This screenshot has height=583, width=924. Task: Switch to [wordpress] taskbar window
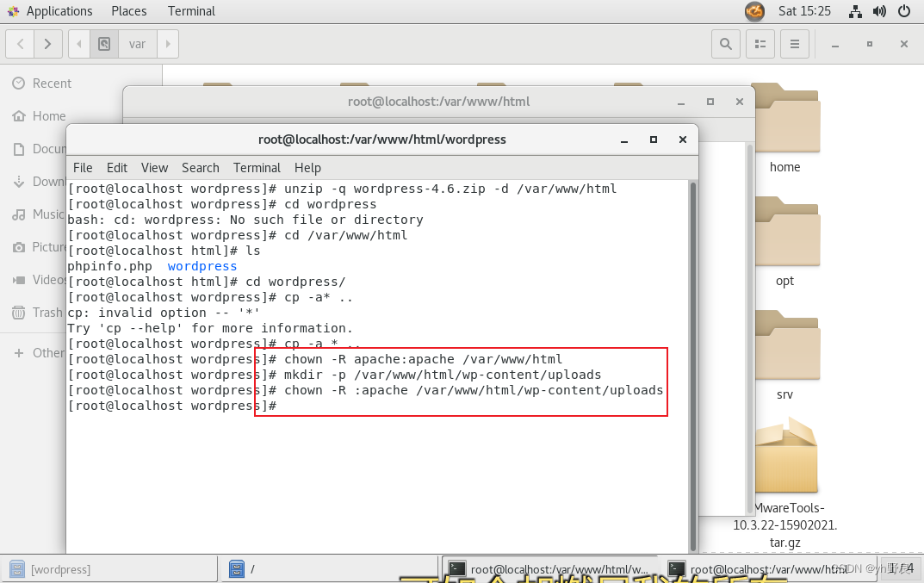109,569
